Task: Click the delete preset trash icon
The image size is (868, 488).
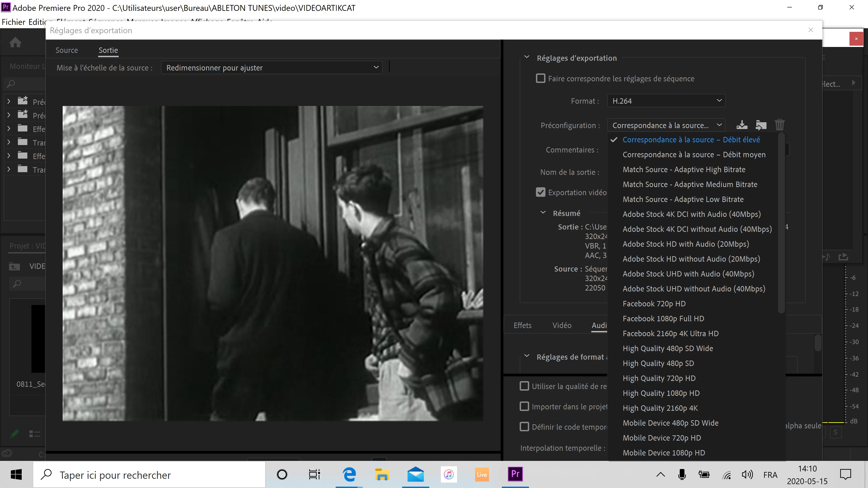Action: [x=780, y=125]
